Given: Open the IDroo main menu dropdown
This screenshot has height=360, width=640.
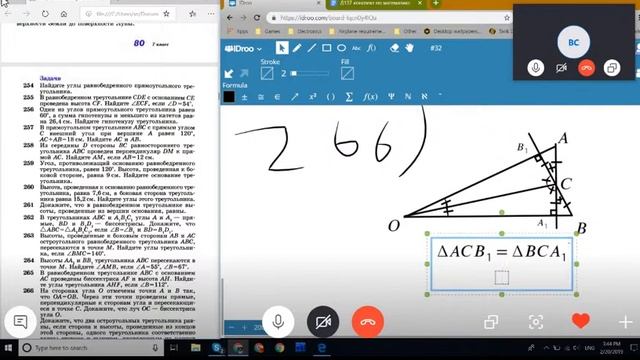Looking at the screenshot, I should point(243,49).
